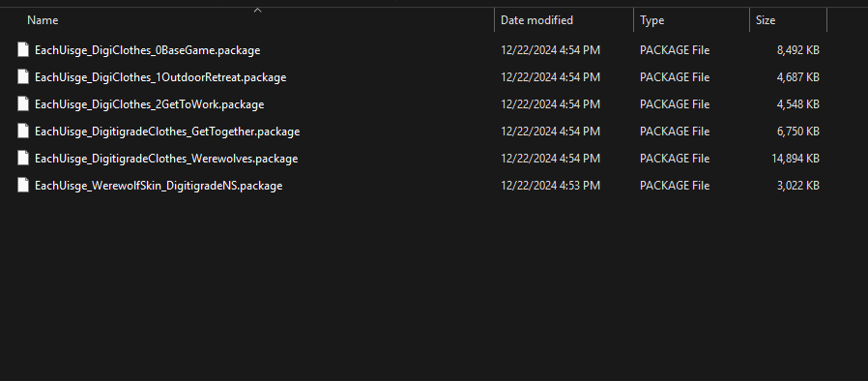The width and height of the screenshot is (868, 381).
Task: Click the file icon beside WerewolfSkin_DigitigradeNS.package
Action: pos(22,186)
